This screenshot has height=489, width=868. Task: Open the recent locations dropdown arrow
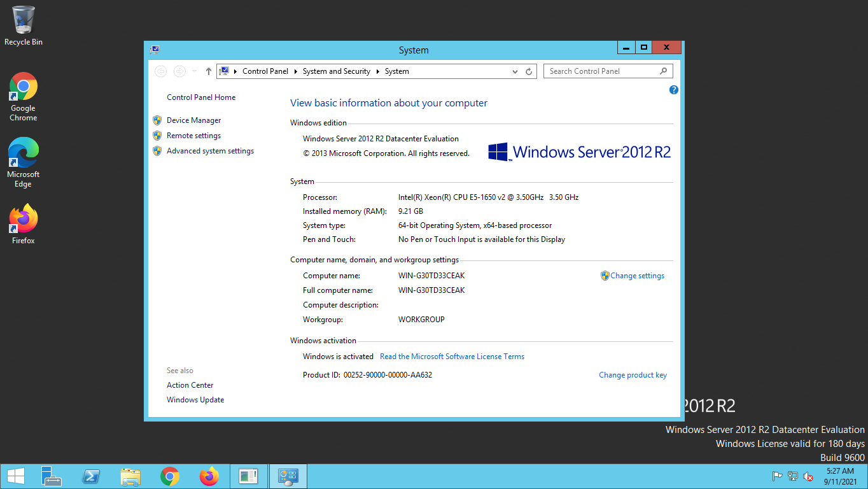[193, 71]
